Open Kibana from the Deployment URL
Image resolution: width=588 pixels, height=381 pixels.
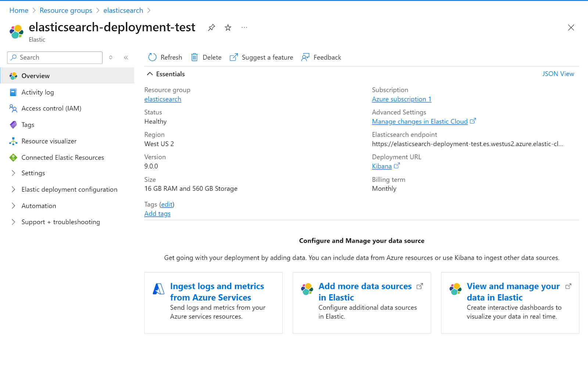pos(382,166)
